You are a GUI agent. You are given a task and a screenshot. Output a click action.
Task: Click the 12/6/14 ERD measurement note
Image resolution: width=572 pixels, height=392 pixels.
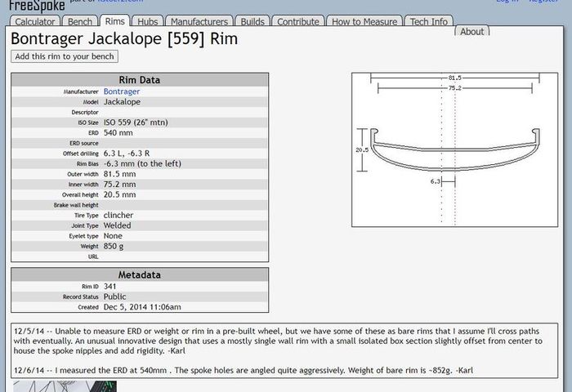tap(244, 371)
